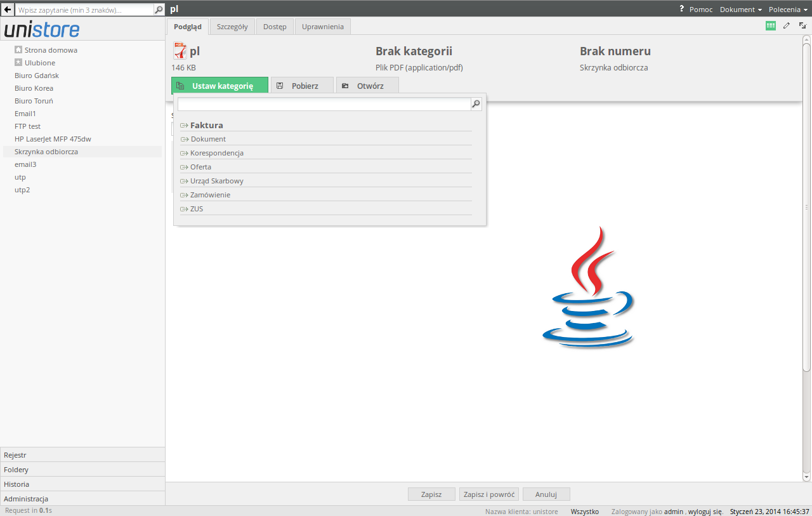Click the pencil edit icon
Viewport: 812px width, 516px height.
click(x=787, y=26)
